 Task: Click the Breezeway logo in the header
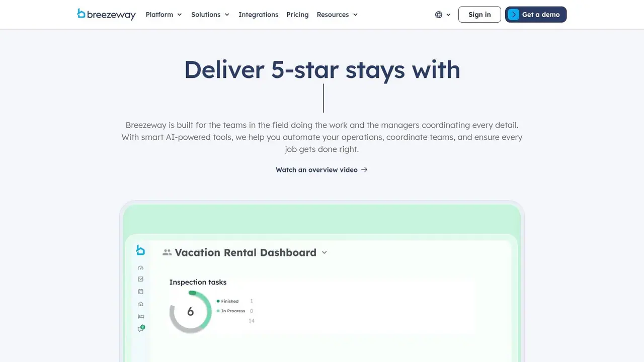point(106,15)
